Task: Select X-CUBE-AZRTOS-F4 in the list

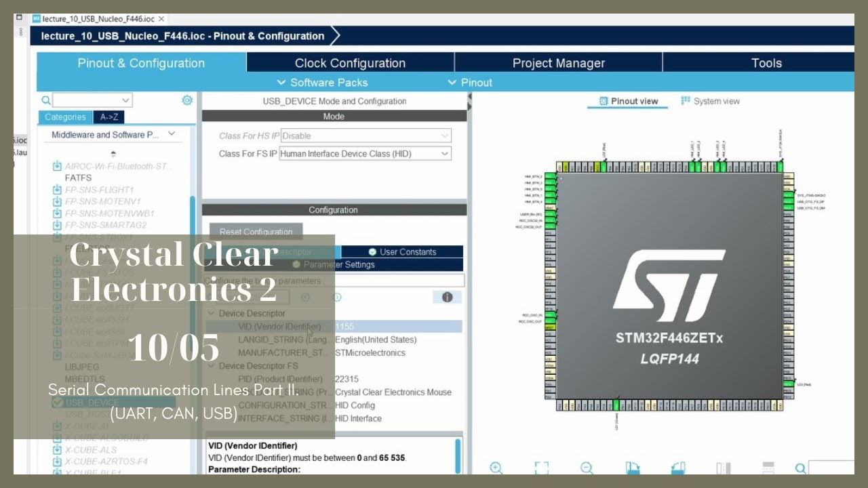Action: pyautogui.click(x=106, y=461)
